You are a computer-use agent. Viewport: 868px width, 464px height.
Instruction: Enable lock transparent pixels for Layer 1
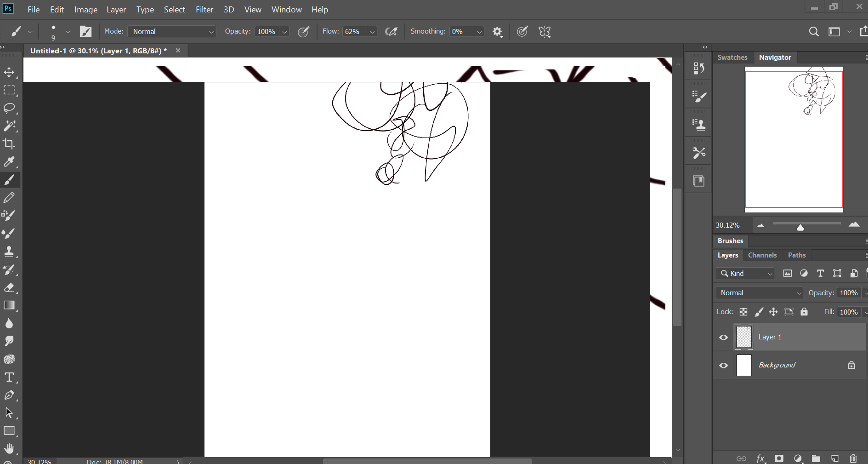click(x=743, y=312)
